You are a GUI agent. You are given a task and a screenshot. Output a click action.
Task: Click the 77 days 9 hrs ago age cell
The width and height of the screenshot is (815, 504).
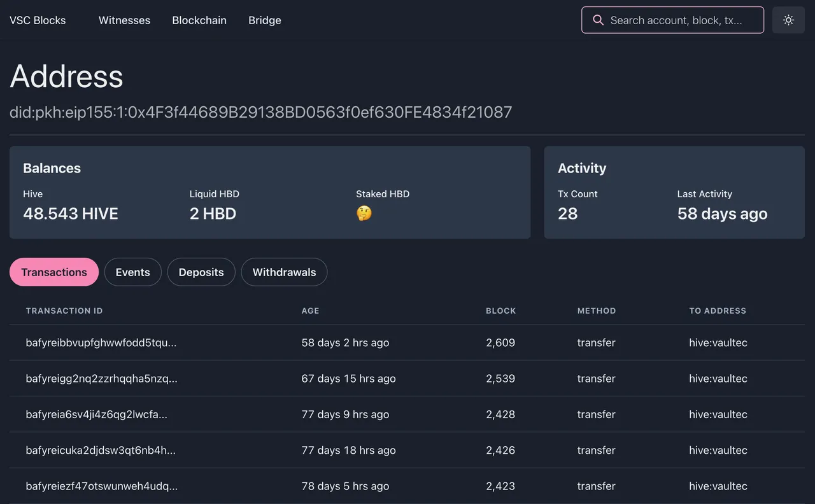345,414
